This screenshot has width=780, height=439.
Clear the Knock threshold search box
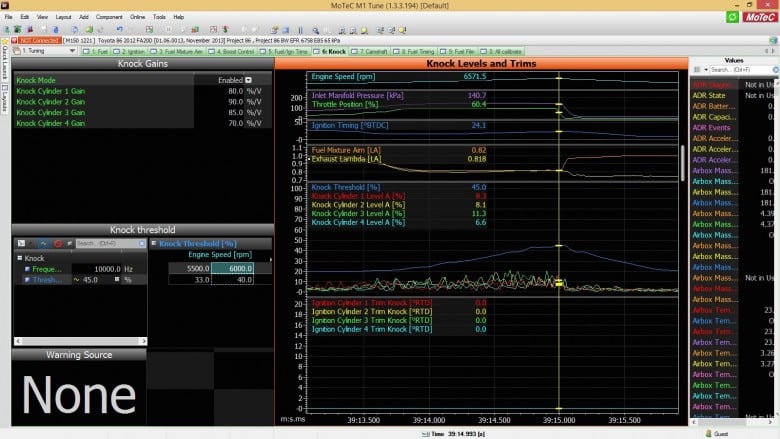coord(142,244)
